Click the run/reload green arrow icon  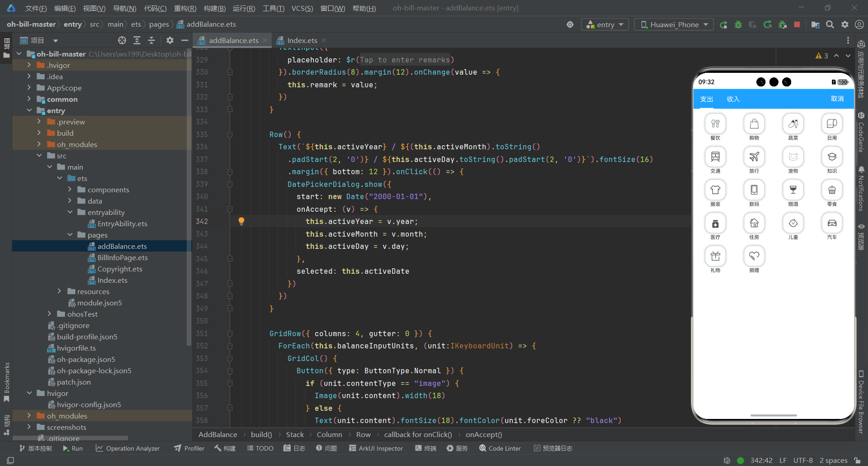[724, 25]
